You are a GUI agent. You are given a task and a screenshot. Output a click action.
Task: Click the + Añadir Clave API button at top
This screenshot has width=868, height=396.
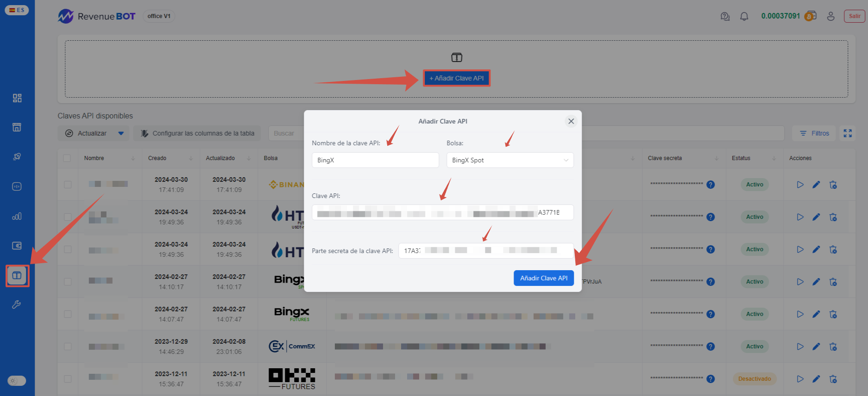click(x=457, y=78)
